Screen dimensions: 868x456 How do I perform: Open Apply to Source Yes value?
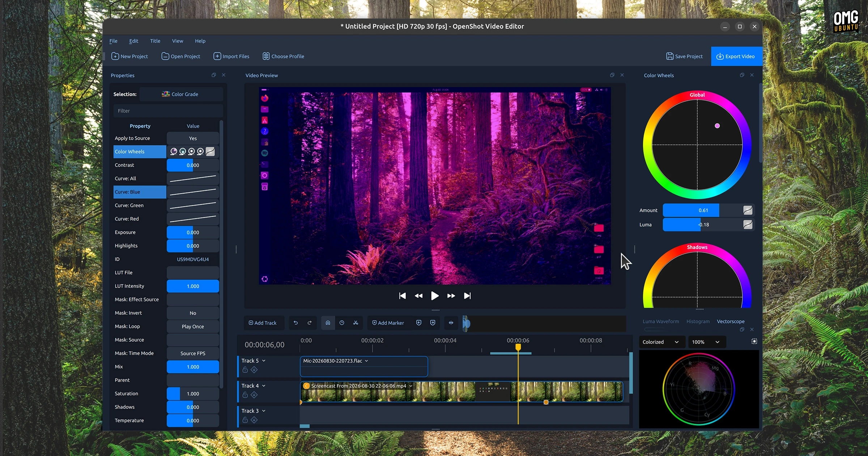pos(193,138)
